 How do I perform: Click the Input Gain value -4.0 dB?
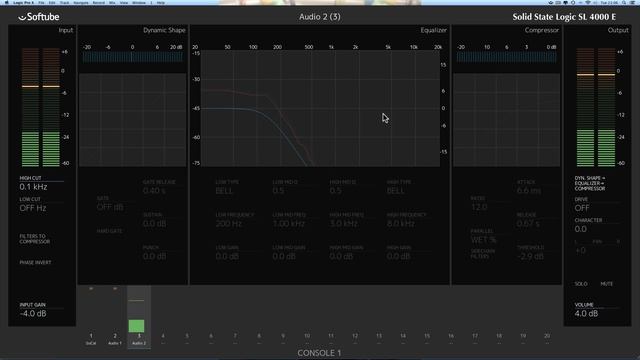tap(33, 313)
